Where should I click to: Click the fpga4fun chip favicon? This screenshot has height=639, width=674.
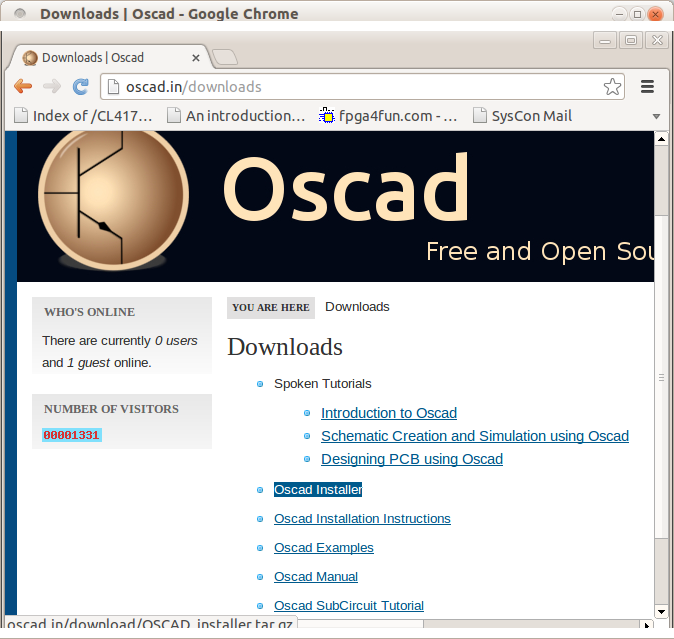[327, 116]
